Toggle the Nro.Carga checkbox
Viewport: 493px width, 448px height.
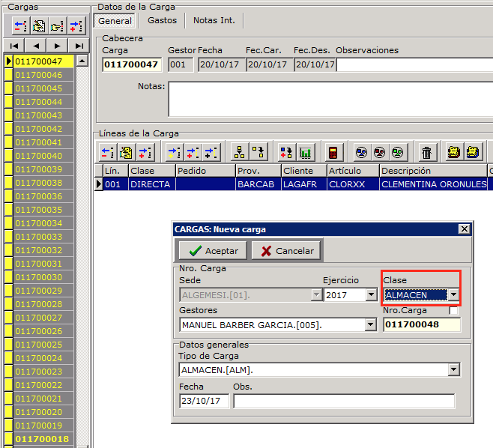click(453, 310)
